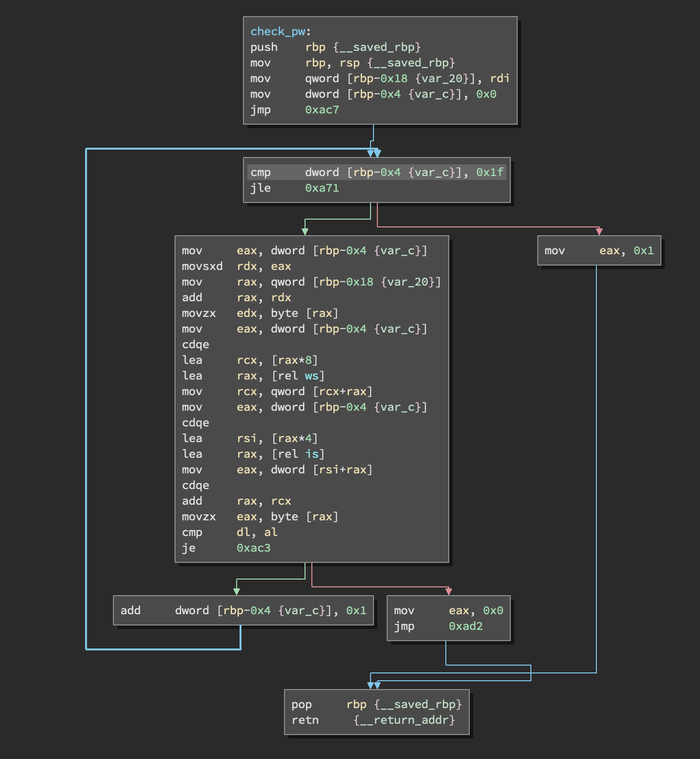Select the 0x1f constant in cmp
The image size is (700, 759).
[x=489, y=172]
